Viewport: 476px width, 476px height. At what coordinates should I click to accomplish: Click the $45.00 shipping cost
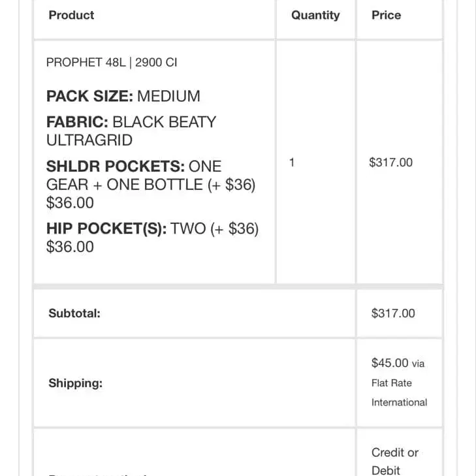[x=390, y=363]
